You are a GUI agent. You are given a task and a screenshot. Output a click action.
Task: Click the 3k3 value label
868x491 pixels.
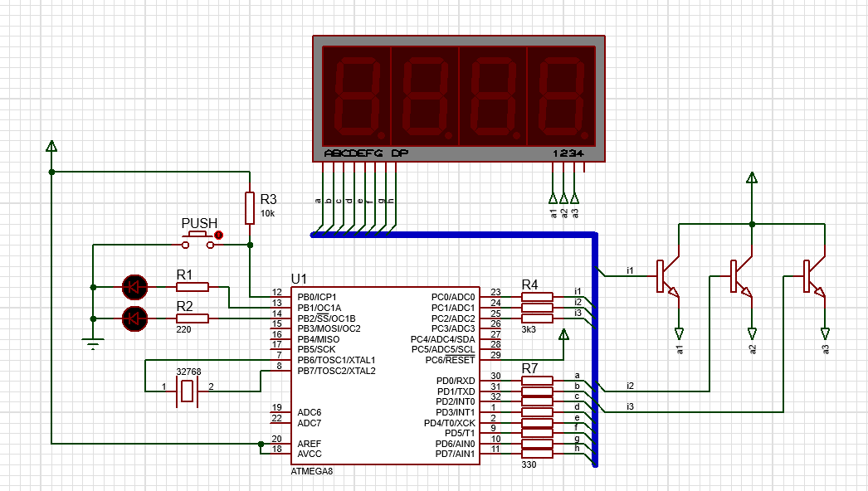pyautogui.click(x=529, y=329)
